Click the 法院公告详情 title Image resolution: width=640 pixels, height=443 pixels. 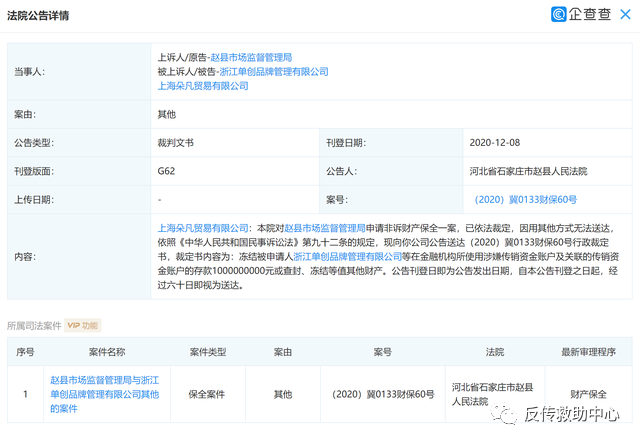(38, 16)
